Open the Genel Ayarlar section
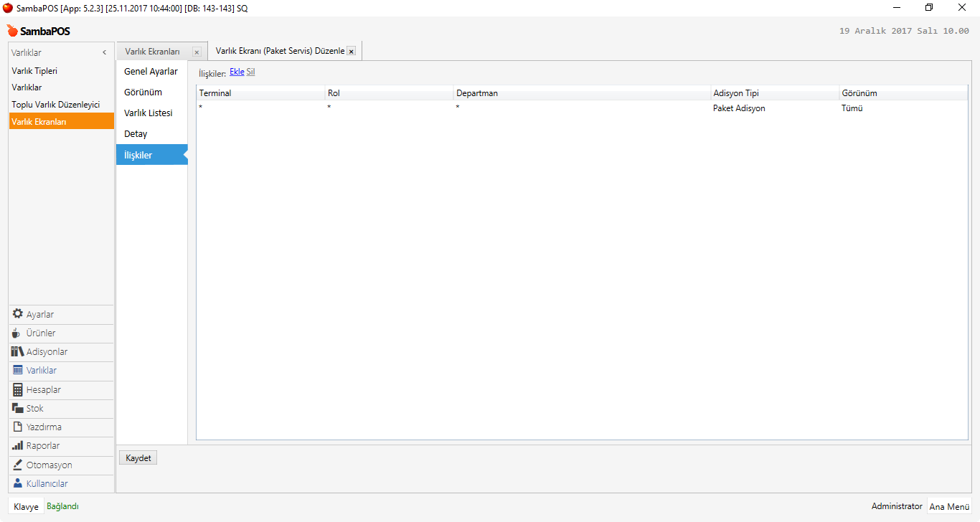980x522 pixels. (151, 72)
